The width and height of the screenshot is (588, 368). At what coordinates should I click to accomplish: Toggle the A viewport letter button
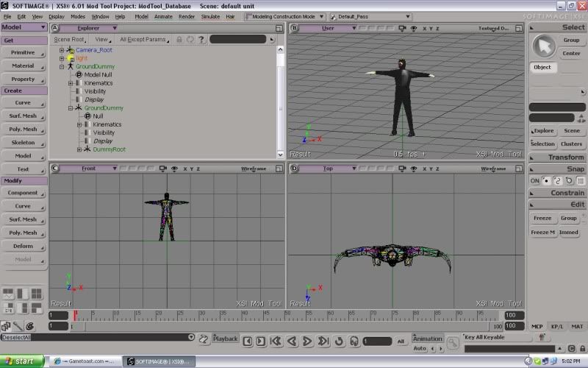pos(54,28)
